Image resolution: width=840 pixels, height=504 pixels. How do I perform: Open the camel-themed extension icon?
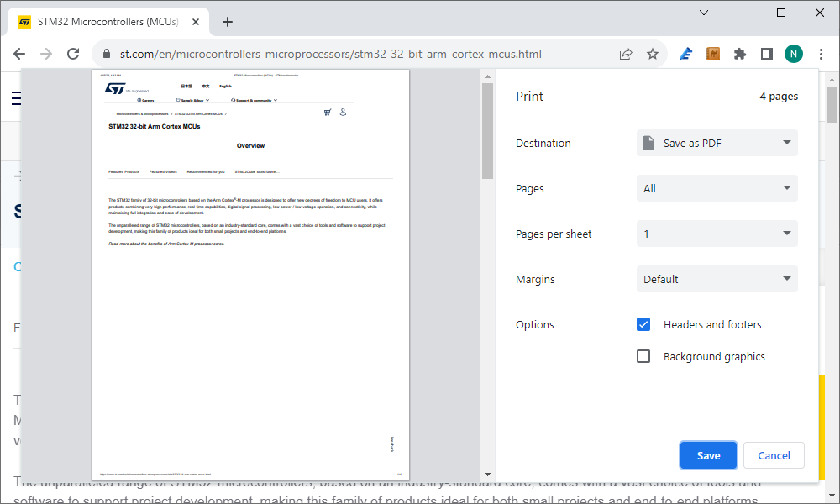pyautogui.click(x=712, y=53)
